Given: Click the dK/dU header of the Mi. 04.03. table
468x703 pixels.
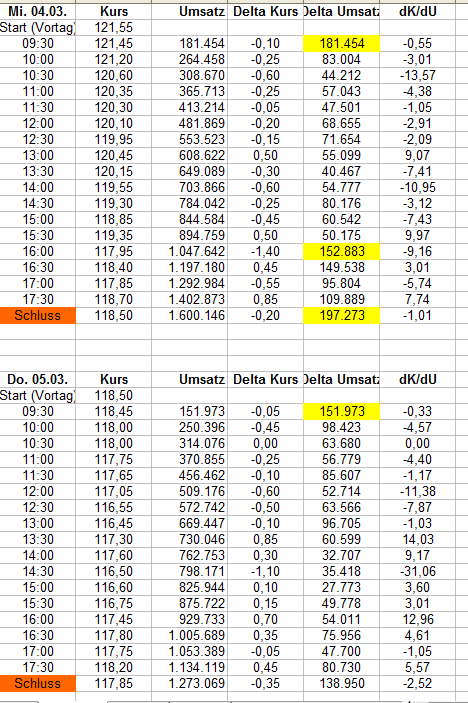Looking at the screenshot, I should [x=417, y=11].
